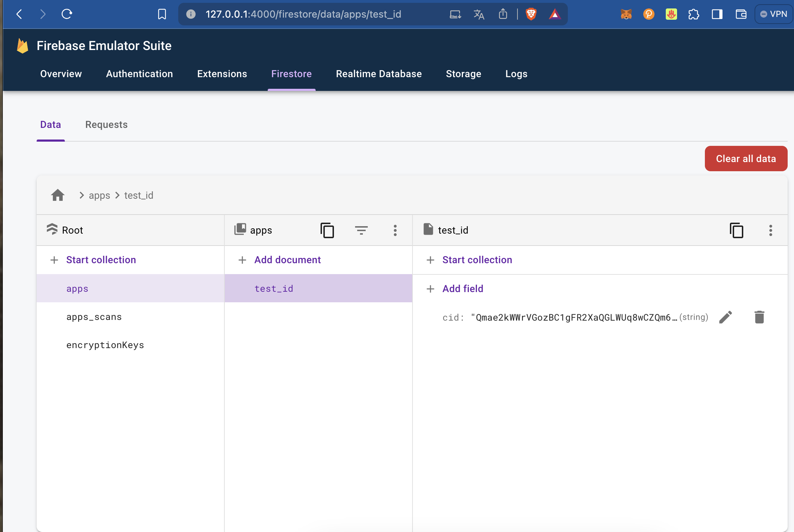Screen dimensions: 794x532
Task: Open test_id document more options menu
Action: (770, 230)
